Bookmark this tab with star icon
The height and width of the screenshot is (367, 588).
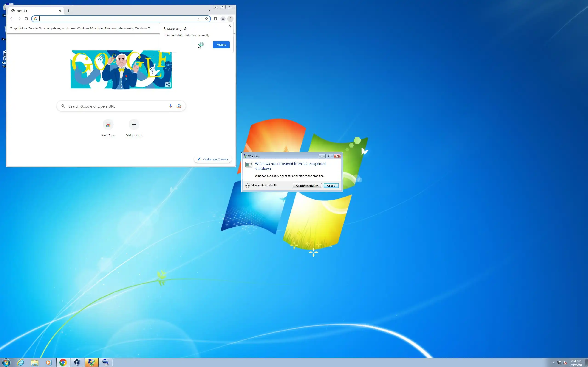[x=206, y=19]
